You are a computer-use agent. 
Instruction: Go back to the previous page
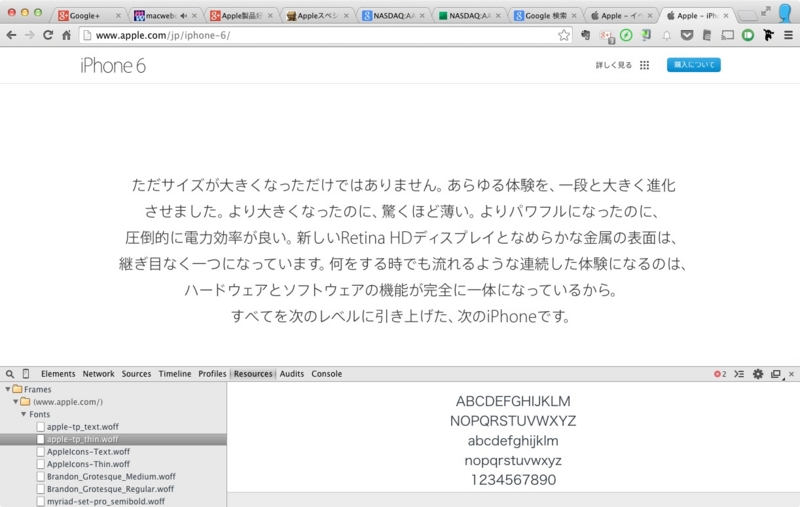coord(11,35)
